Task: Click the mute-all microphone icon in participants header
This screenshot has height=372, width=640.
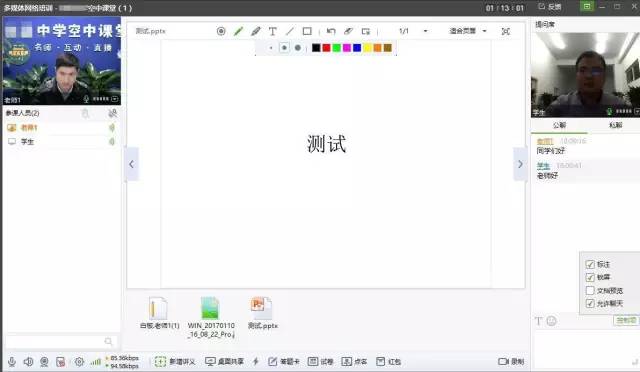Action: click(x=113, y=114)
